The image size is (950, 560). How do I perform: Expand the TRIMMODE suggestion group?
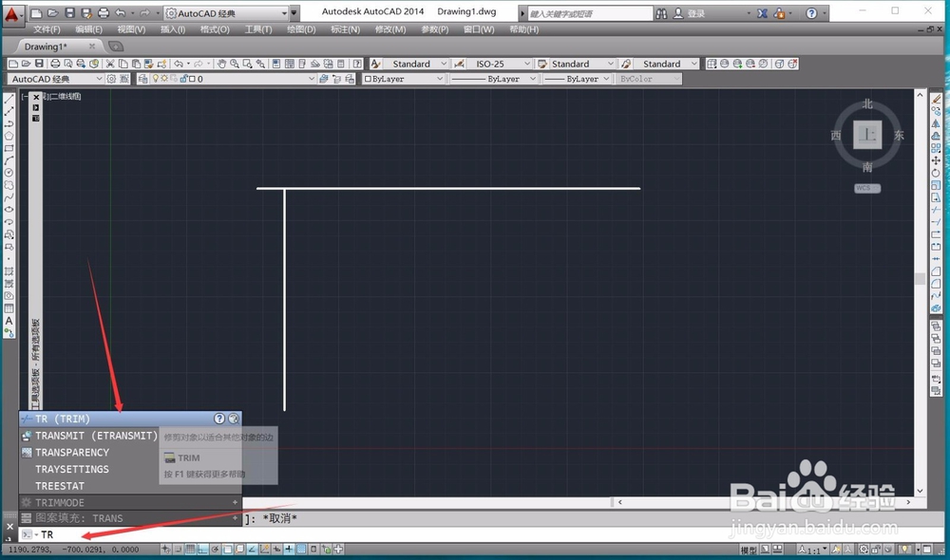tap(235, 502)
